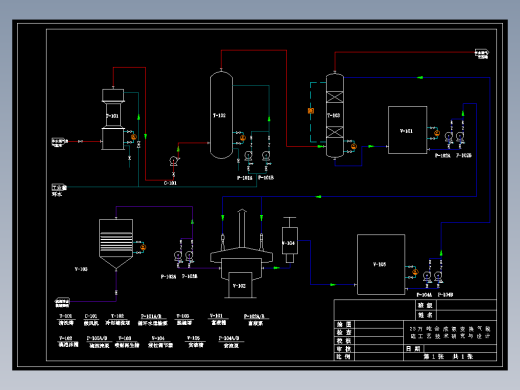Select the 比例 cell in the title block

(x=343, y=356)
